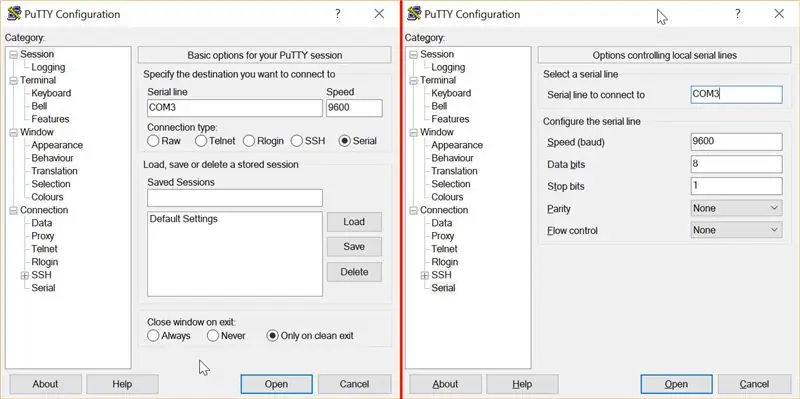Select Features category in right window
The image size is (800, 399).
tap(450, 119)
